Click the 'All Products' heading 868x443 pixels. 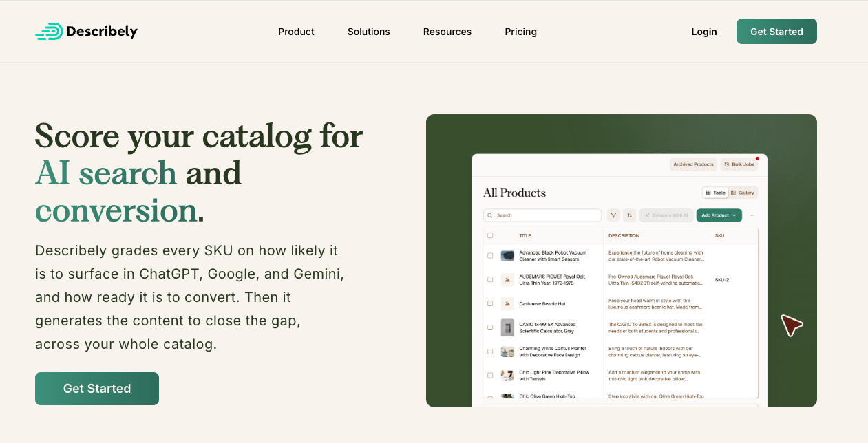[514, 193]
